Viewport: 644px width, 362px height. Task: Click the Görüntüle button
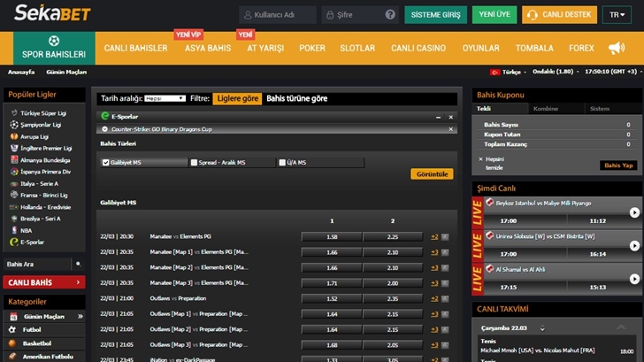pos(432,174)
